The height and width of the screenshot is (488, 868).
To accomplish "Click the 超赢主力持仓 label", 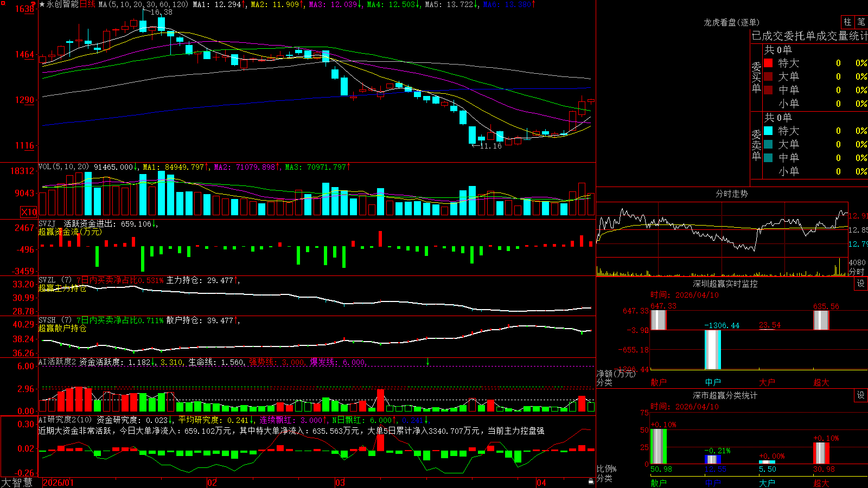I will tap(62, 288).
